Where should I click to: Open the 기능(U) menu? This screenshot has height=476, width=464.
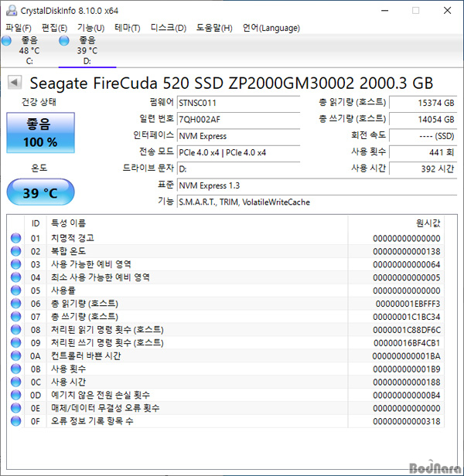click(x=90, y=28)
